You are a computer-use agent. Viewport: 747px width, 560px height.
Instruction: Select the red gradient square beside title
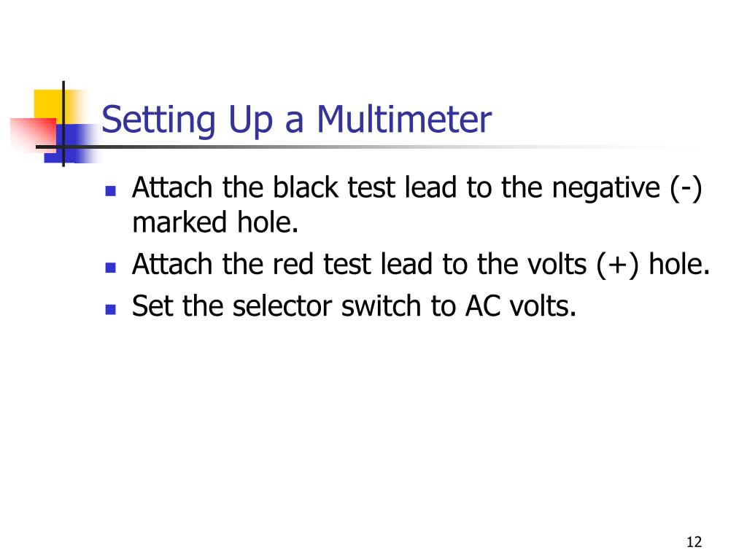pyautogui.click(x=34, y=134)
